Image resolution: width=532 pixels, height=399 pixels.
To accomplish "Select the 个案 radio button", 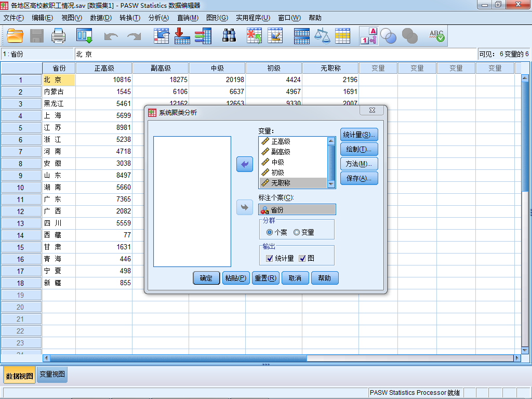I will (x=270, y=232).
